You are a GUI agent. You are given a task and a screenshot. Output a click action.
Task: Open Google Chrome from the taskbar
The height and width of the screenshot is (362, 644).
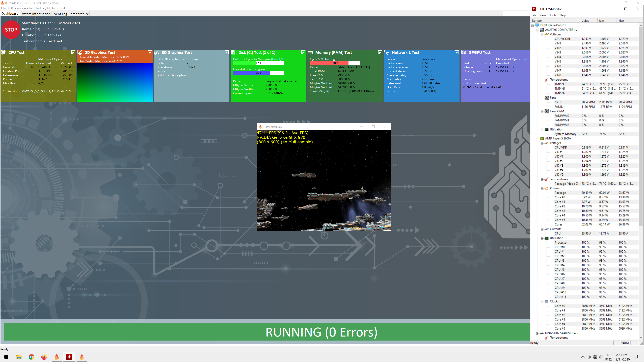[x=31, y=357]
